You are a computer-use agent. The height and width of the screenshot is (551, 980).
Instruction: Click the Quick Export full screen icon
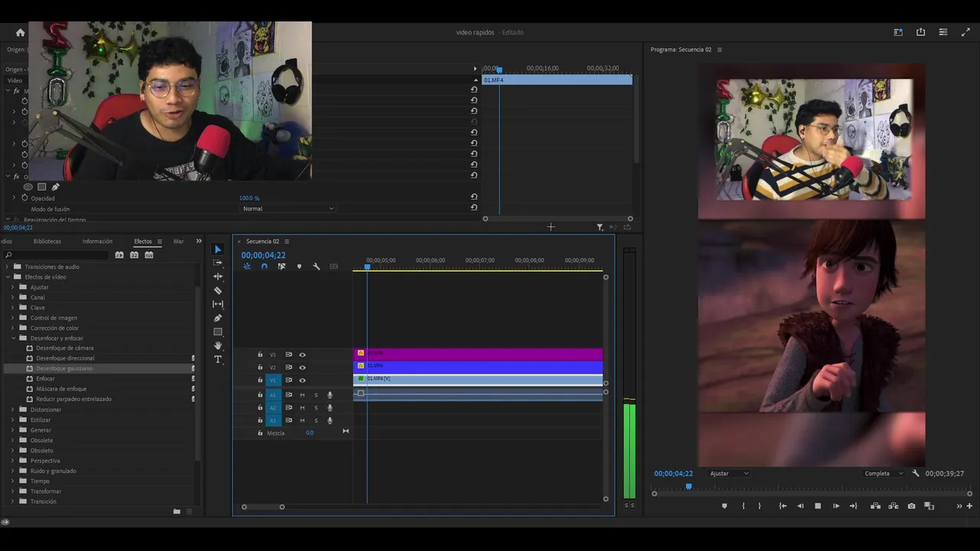[965, 32]
